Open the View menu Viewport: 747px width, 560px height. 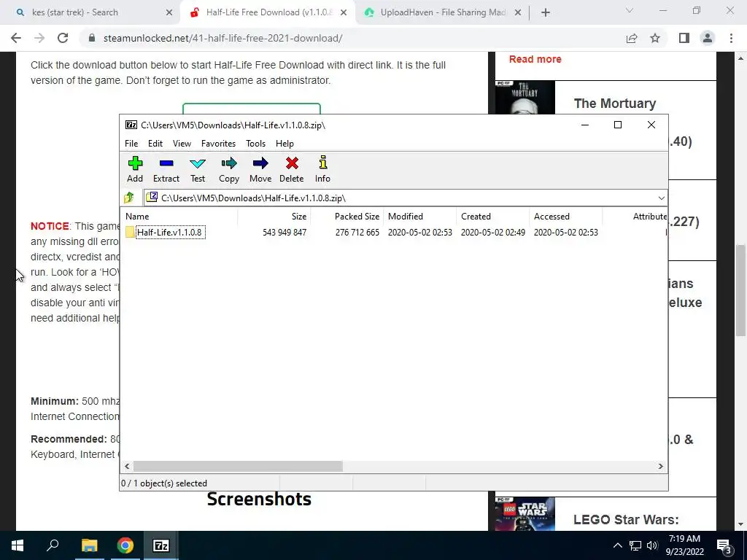click(x=182, y=144)
